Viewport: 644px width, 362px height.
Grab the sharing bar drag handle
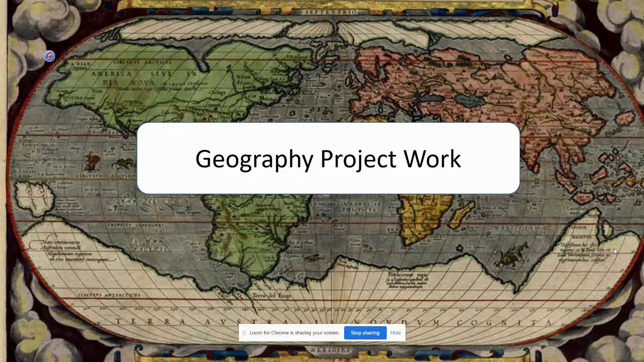(244, 333)
